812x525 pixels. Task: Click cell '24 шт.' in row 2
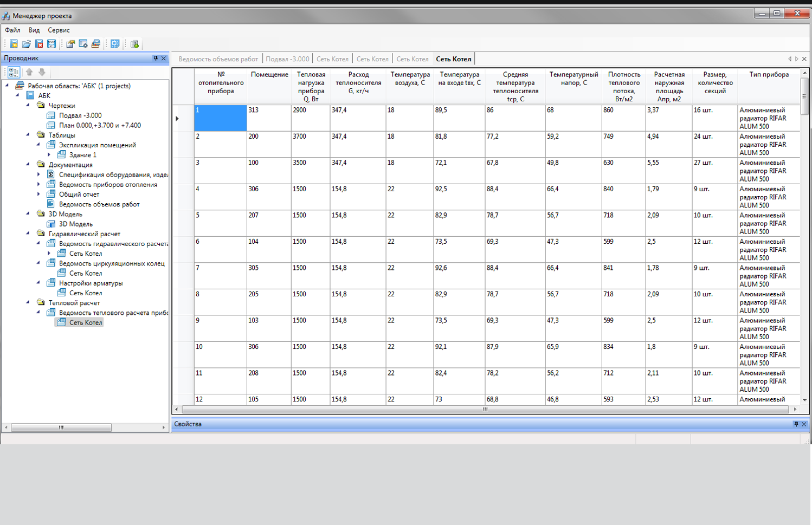715,144
